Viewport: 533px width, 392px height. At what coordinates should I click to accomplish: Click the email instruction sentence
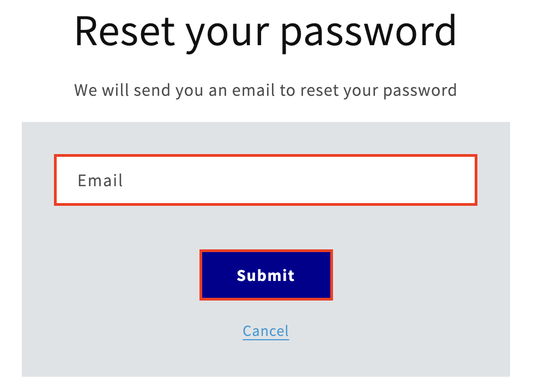click(x=265, y=90)
